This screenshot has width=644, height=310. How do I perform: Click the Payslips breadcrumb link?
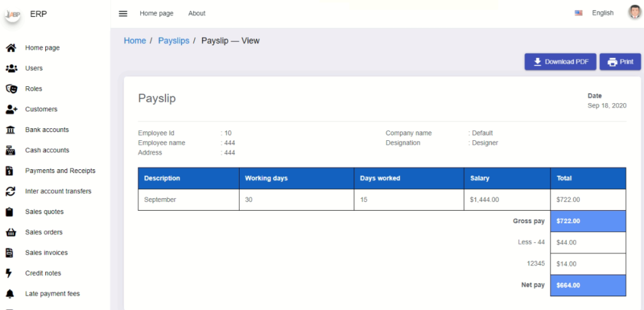pyautogui.click(x=174, y=41)
